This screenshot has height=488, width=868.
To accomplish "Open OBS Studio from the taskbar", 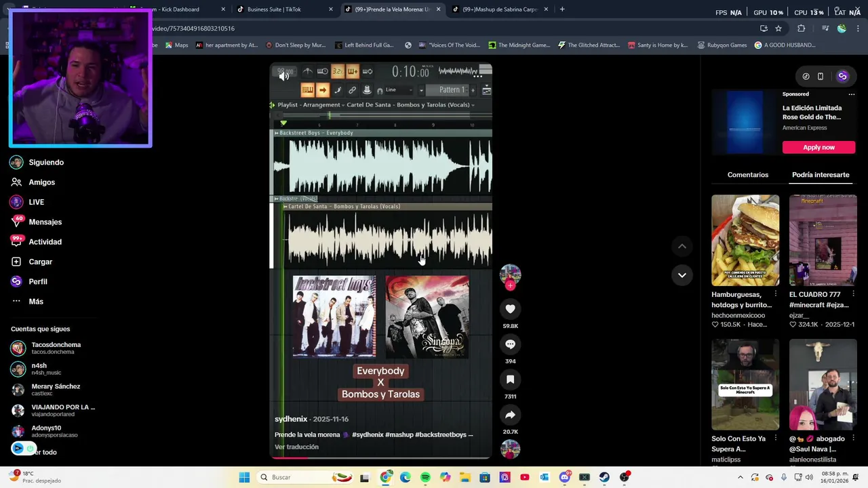I will point(624,477).
